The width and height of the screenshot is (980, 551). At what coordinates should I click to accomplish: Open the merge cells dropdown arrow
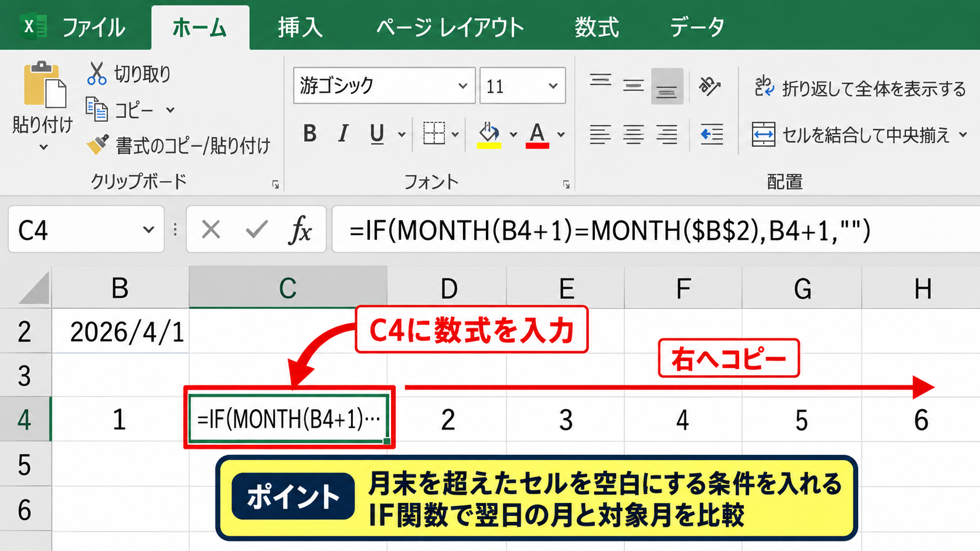[963, 135]
